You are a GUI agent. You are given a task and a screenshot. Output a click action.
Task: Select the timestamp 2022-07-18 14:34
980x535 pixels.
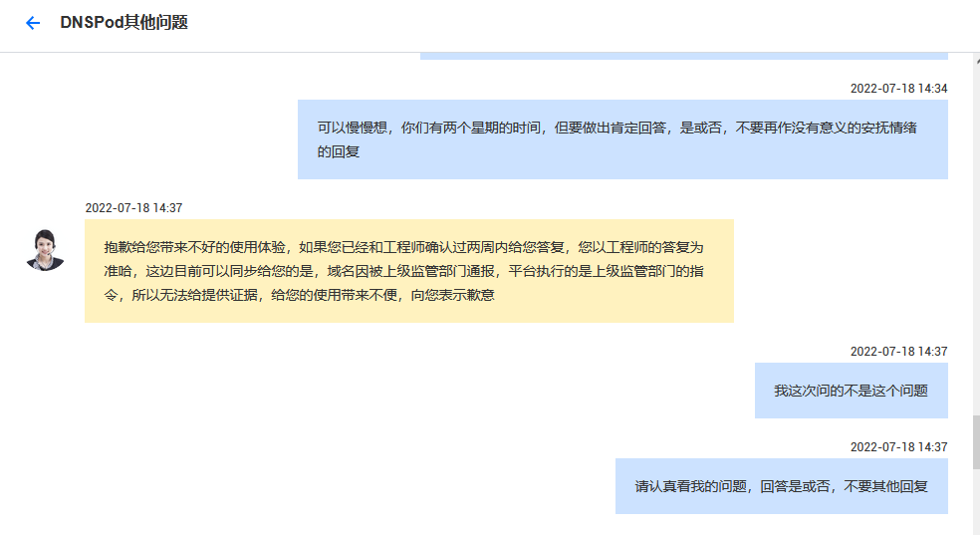point(898,89)
